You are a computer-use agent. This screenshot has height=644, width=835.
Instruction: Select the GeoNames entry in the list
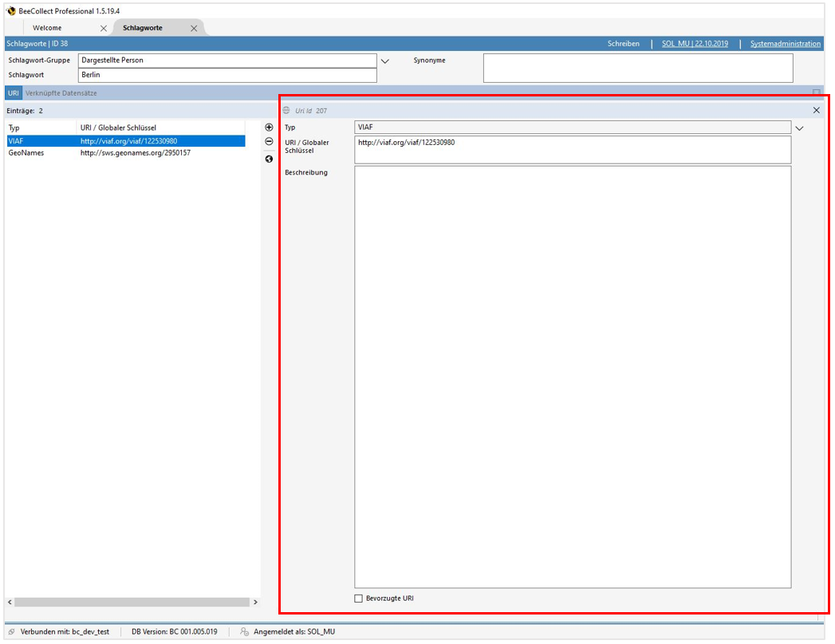coord(80,153)
